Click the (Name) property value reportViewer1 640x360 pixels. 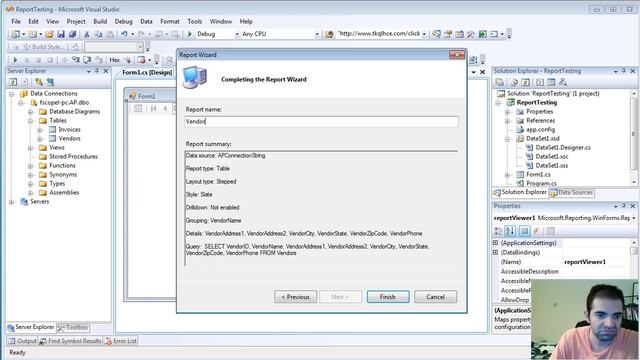click(x=585, y=262)
